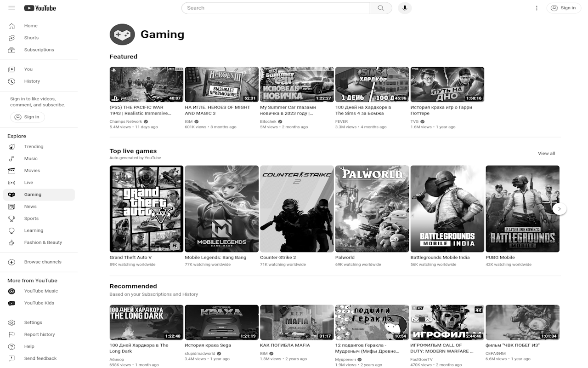
Task: Show next top live games
Action: pos(559,209)
